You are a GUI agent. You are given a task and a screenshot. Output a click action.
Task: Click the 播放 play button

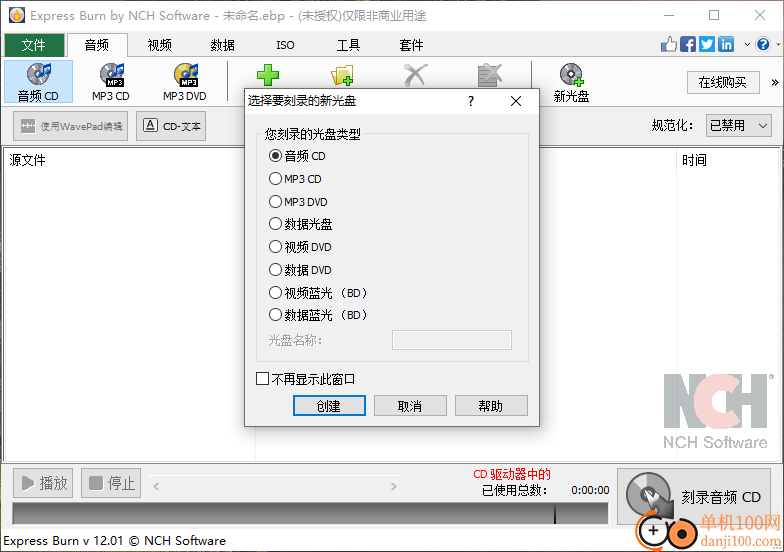click(43, 483)
